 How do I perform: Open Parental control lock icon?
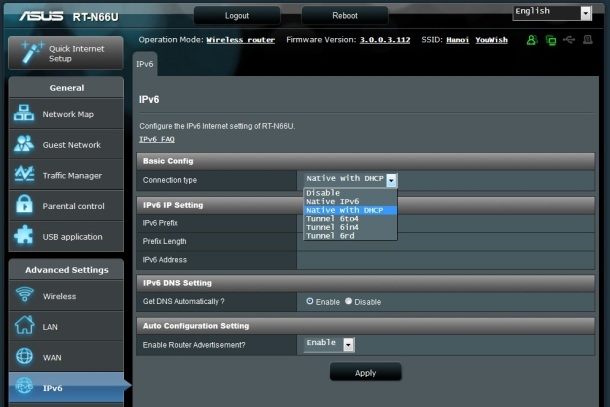25,206
